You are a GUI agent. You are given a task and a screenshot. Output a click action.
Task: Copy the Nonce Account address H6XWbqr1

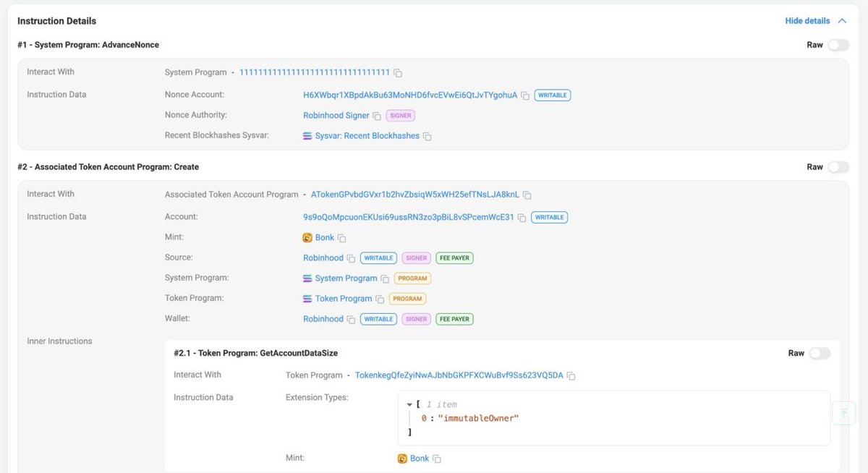[x=525, y=95]
